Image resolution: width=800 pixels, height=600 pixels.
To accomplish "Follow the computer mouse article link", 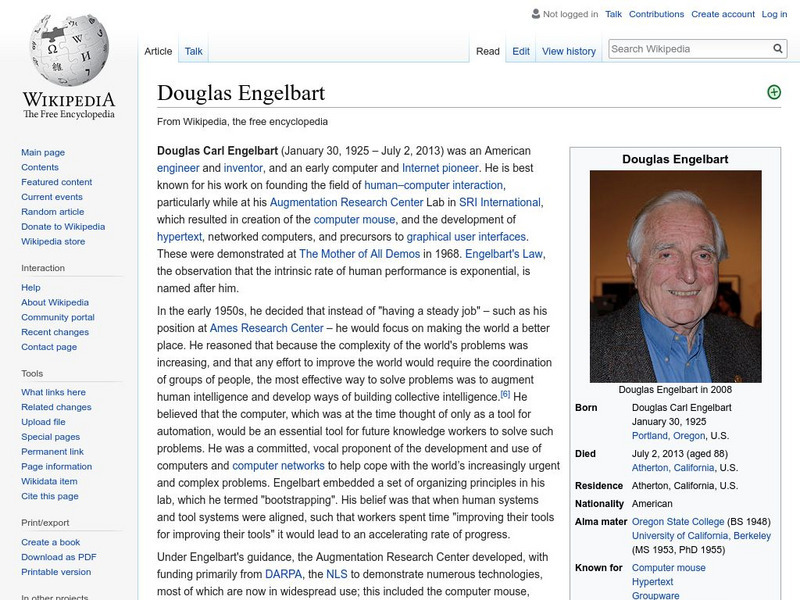I will click(x=354, y=219).
